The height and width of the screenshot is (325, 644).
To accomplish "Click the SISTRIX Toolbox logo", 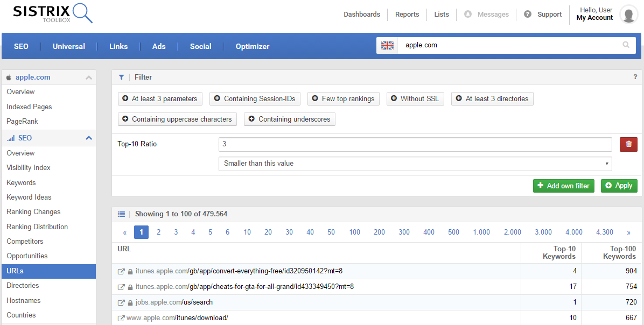I will click(x=53, y=14).
